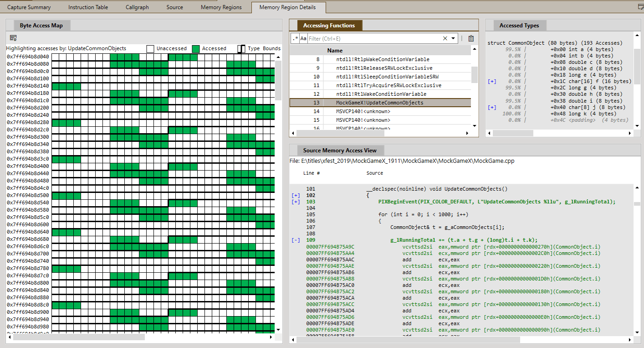Click the Byte Access Map panel tab
Viewport: 644px width, 348px height.
pos(41,26)
